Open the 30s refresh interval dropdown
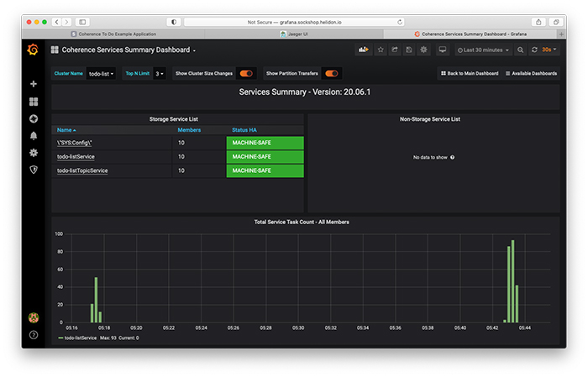The height and width of the screenshot is (377, 588). tap(549, 50)
